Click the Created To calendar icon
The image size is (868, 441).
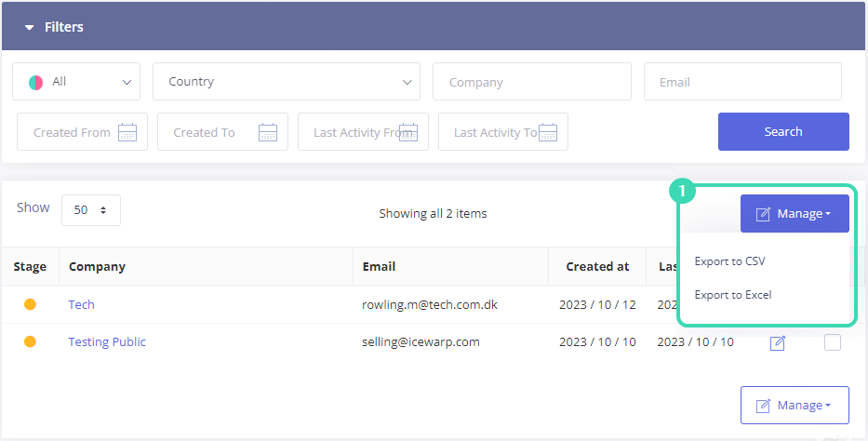(268, 132)
